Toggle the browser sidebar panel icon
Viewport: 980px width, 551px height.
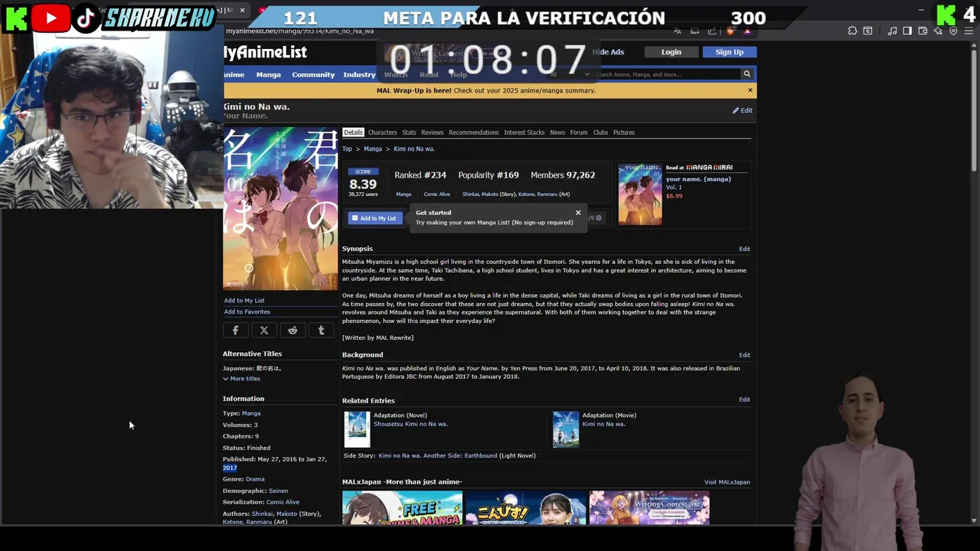[x=907, y=31]
